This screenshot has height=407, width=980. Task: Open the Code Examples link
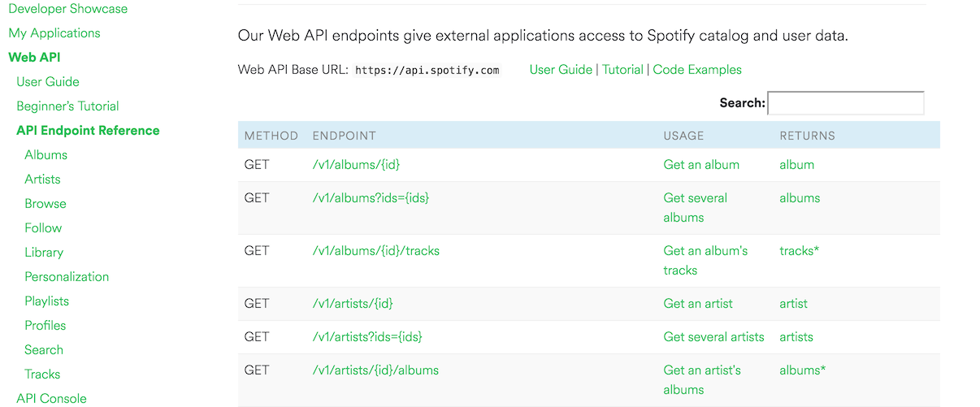coord(697,70)
